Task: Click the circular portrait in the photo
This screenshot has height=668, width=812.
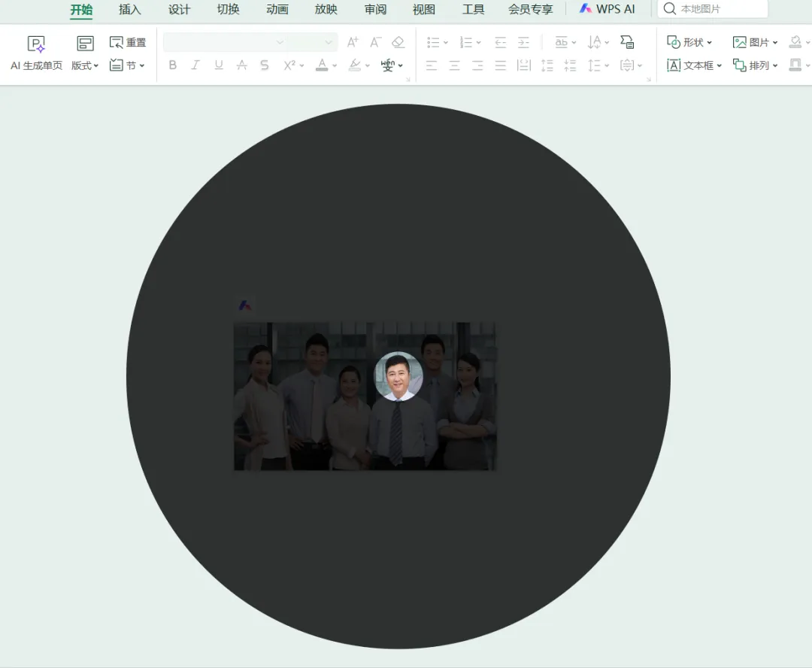Action: [x=398, y=377]
